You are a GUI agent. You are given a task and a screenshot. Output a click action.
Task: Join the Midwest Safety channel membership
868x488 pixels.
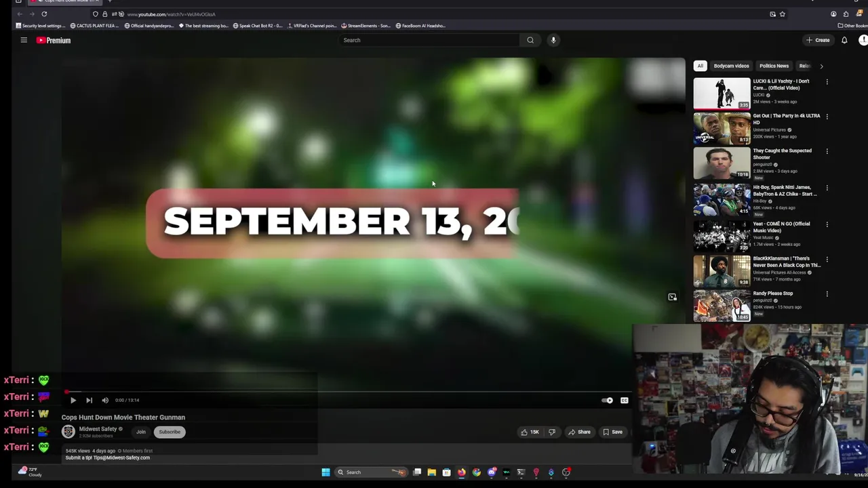point(141,432)
